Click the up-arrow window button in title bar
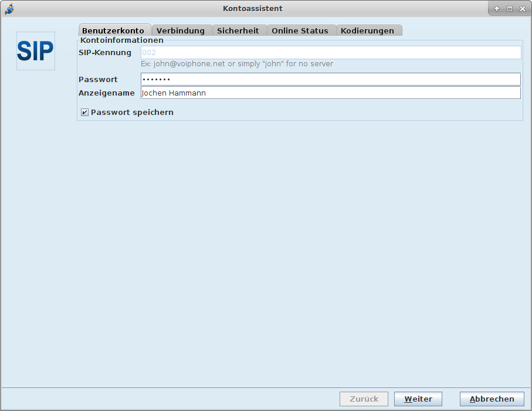Image resolution: width=532 pixels, height=411 pixels. (x=497, y=9)
